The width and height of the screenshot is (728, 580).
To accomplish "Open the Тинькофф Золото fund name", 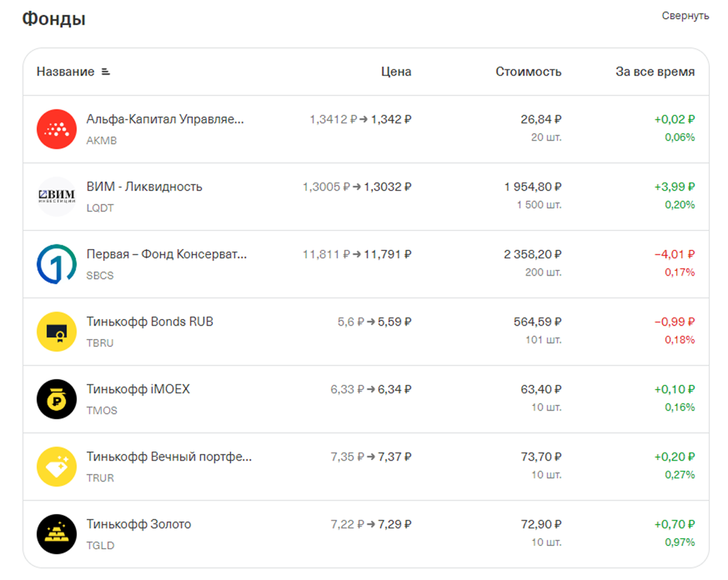I will 139,524.
